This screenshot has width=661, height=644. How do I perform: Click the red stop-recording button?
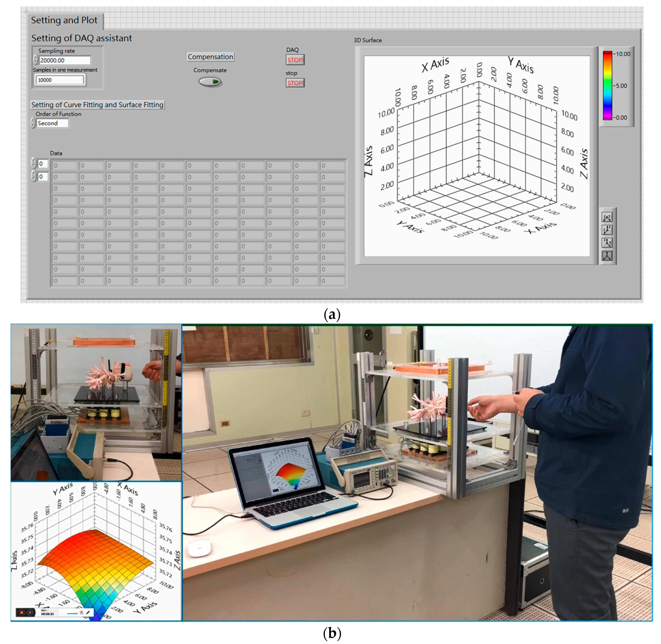click(22, 612)
